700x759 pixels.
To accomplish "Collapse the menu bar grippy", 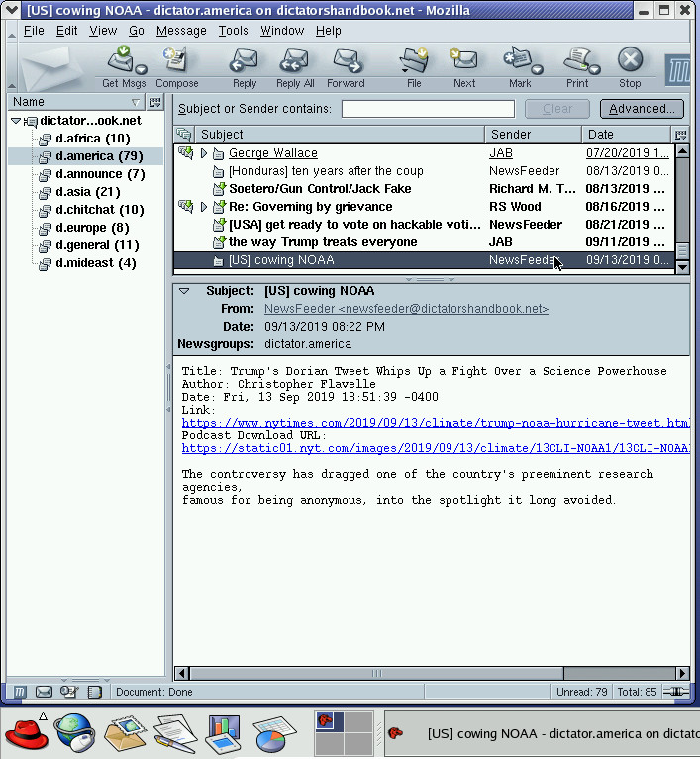I will tap(11, 32).
